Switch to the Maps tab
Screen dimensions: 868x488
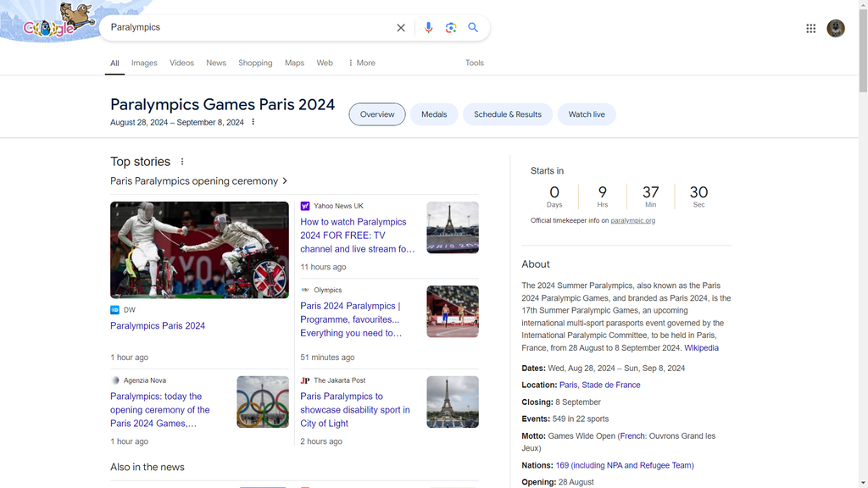tap(294, 63)
